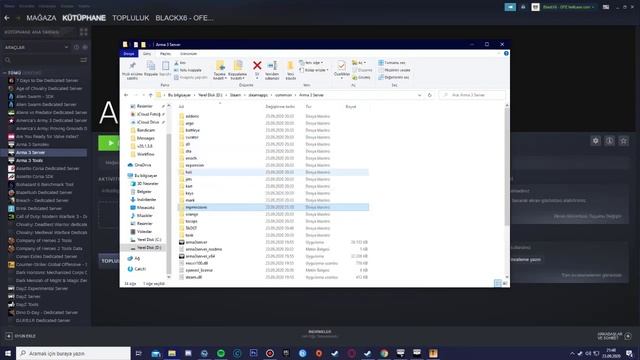
Task: Click the Explorer search box
Action: 472,95
